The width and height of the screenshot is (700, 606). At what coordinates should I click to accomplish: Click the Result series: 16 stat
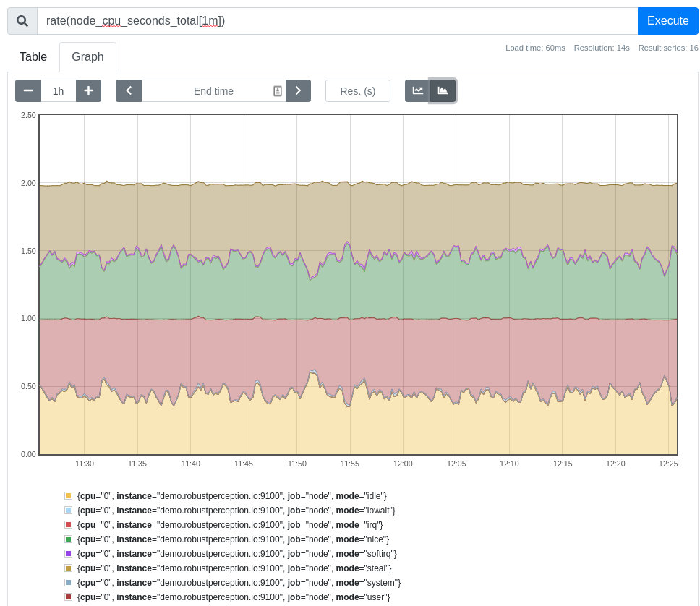coord(668,48)
